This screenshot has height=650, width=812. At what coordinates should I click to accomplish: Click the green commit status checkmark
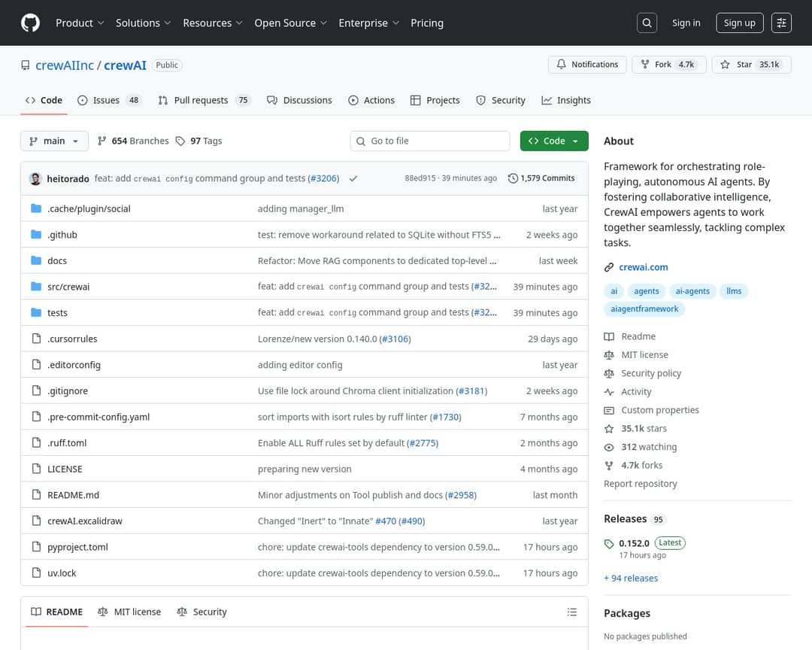pos(353,178)
